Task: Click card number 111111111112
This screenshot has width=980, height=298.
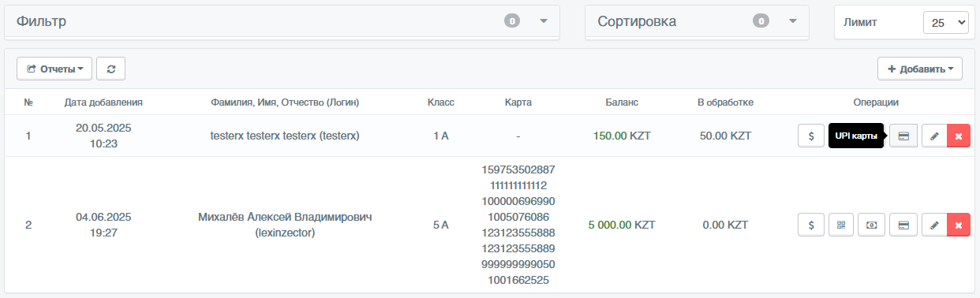Action: pyautogui.click(x=518, y=185)
